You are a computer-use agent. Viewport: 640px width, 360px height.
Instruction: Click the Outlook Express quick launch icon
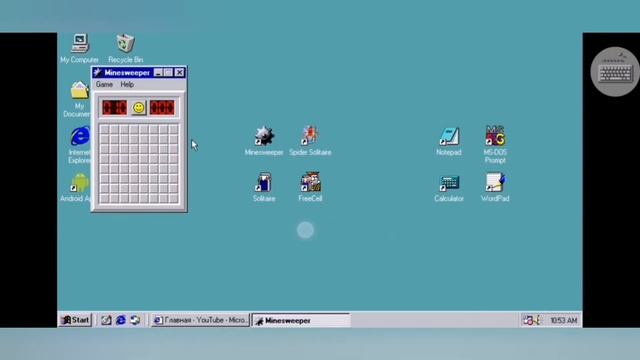(x=135, y=320)
